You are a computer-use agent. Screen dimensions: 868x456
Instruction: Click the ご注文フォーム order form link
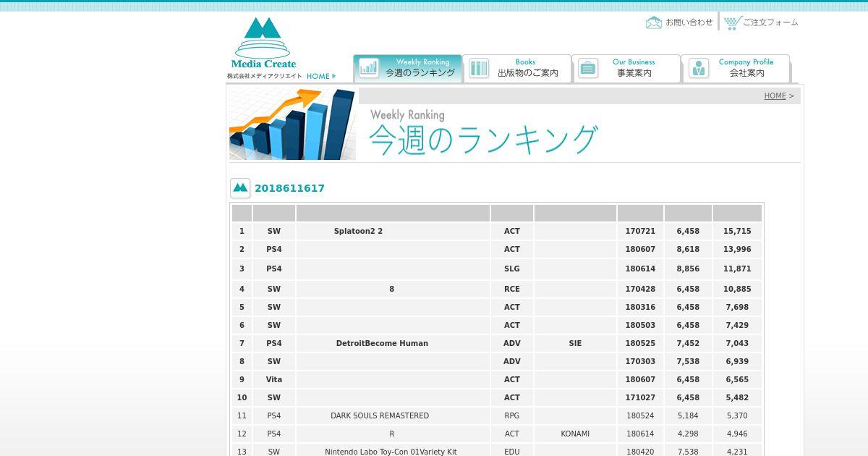pyautogui.click(x=770, y=22)
